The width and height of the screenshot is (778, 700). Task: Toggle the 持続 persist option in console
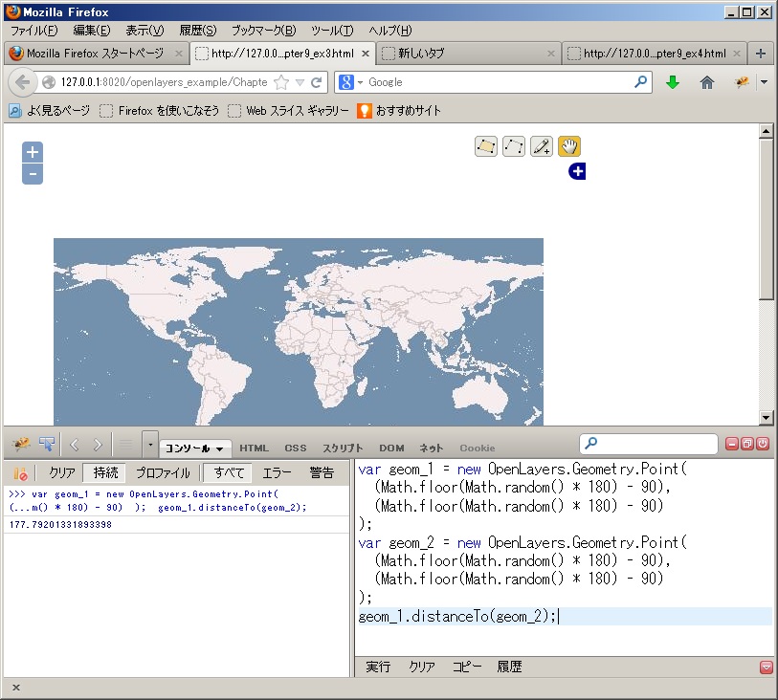click(x=105, y=472)
